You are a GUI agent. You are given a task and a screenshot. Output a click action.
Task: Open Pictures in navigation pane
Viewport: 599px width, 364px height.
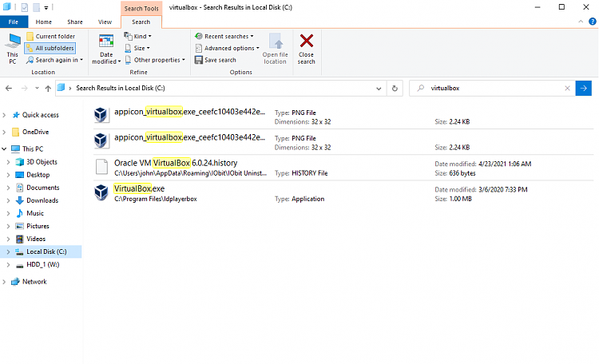coord(38,226)
